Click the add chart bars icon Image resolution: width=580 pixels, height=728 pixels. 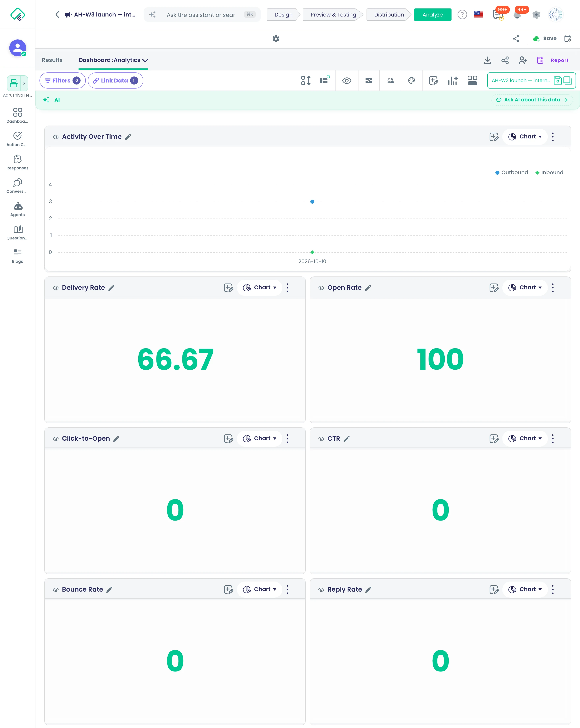pyautogui.click(x=453, y=80)
